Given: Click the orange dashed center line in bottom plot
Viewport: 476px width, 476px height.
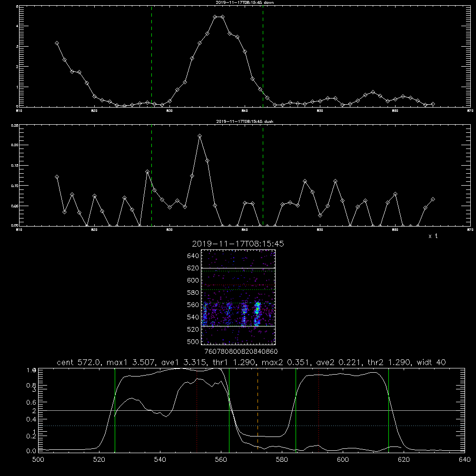Looking at the screenshot, I should coord(258,410).
